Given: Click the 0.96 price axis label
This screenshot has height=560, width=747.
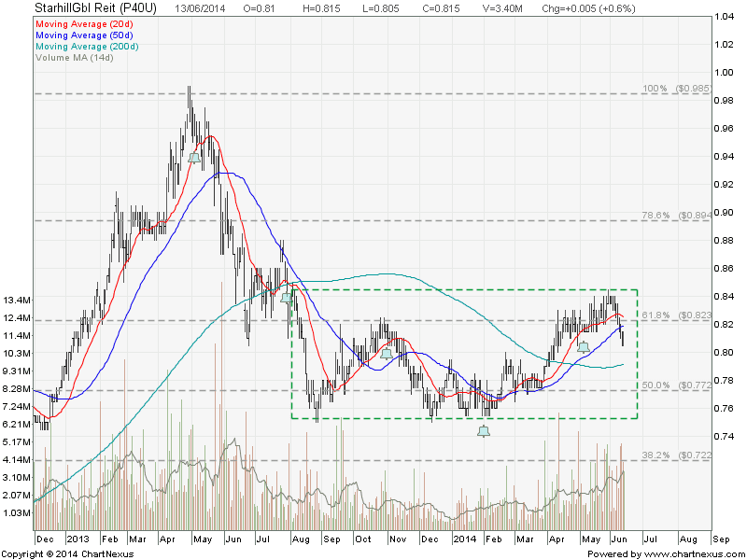Looking at the screenshot, I should coord(724,129).
